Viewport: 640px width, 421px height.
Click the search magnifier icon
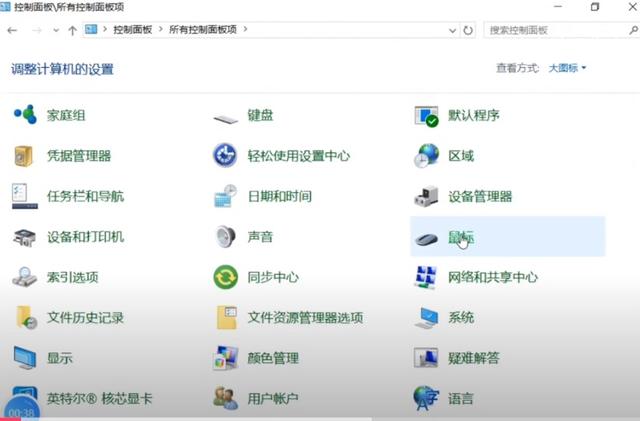(x=633, y=30)
